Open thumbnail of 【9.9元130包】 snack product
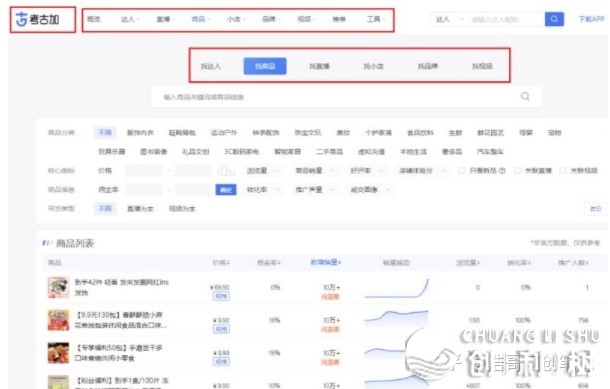This screenshot has height=389, width=610. [x=58, y=320]
